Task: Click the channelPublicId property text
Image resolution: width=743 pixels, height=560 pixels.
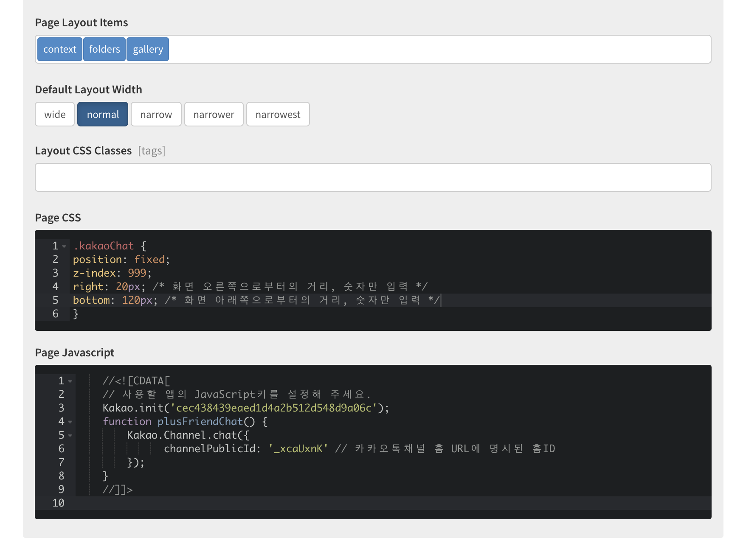Action: pos(209,449)
